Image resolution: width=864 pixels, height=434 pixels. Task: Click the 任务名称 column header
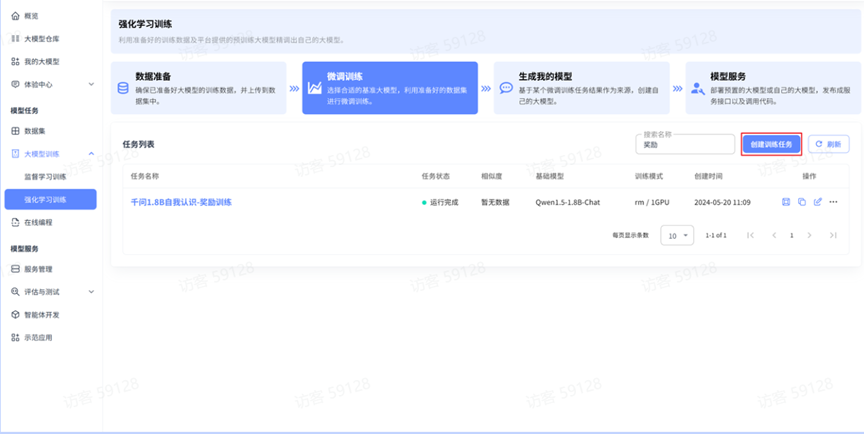[145, 176]
